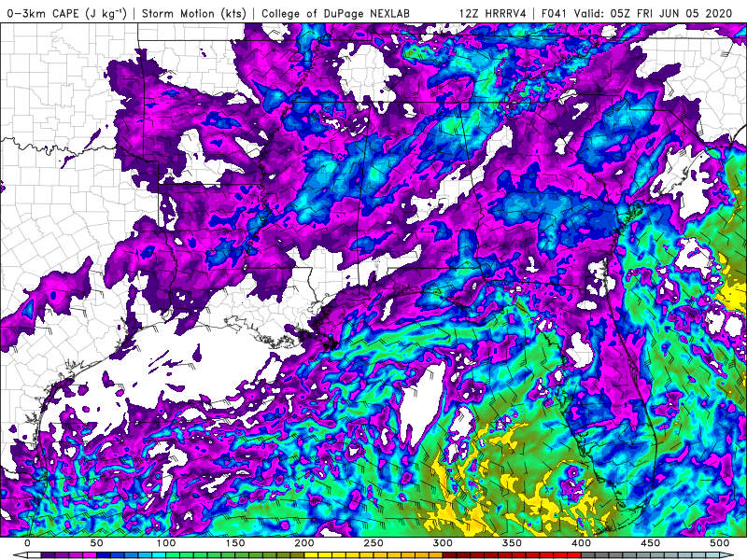Click the left arrow cap of the colorbar
Viewport: 747px width, 560px height.
tap(21, 554)
